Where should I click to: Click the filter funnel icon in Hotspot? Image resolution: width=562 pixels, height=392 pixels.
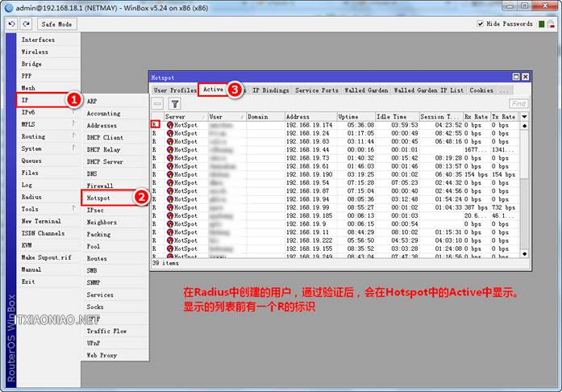click(x=174, y=103)
